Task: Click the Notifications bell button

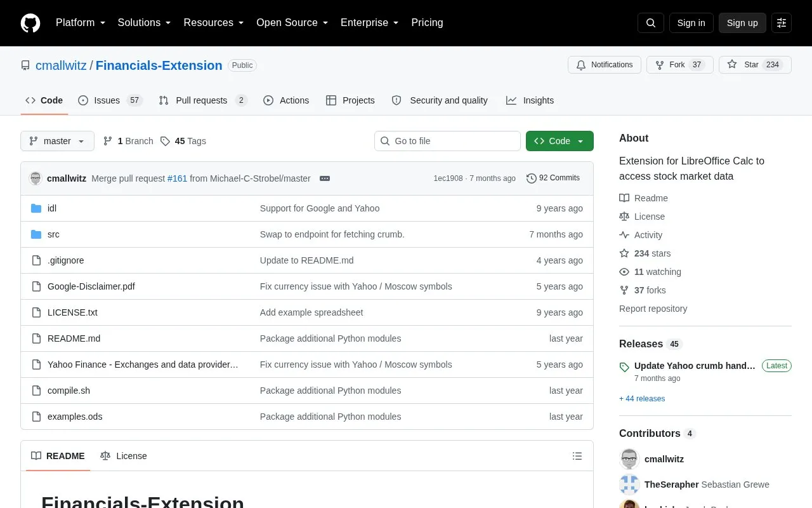Action: (x=605, y=65)
